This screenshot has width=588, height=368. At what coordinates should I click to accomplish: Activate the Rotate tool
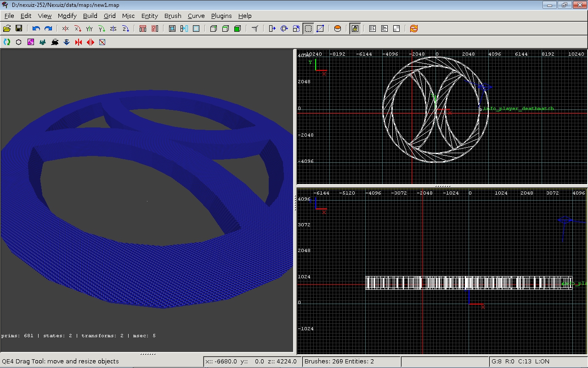click(284, 29)
